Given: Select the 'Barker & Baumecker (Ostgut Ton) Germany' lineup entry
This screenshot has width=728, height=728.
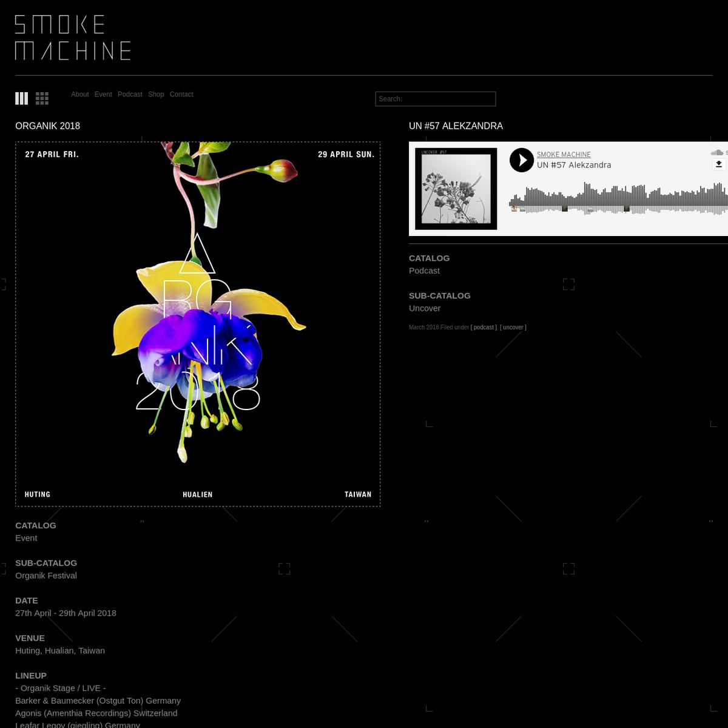Looking at the screenshot, I should click(x=98, y=701).
